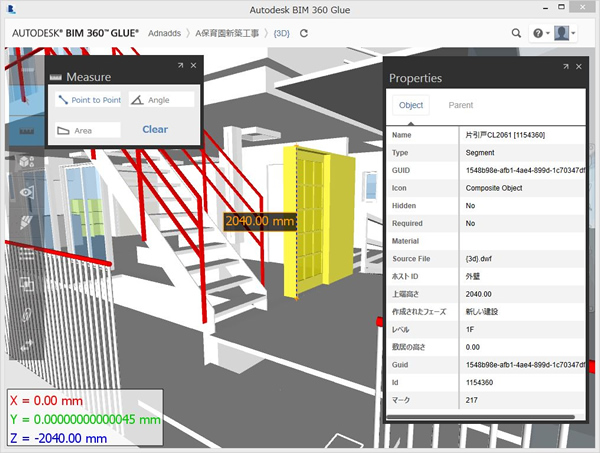Image resolution: width=600 pixels, height=453 pixels.
Task: Click the X = 0.00 mm readout
Action: (x=46, y=401)
